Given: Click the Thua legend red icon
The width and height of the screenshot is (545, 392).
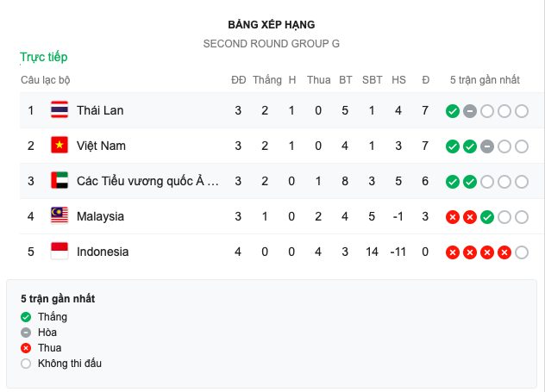Looking at the screenshot, I should coord(26,348).
